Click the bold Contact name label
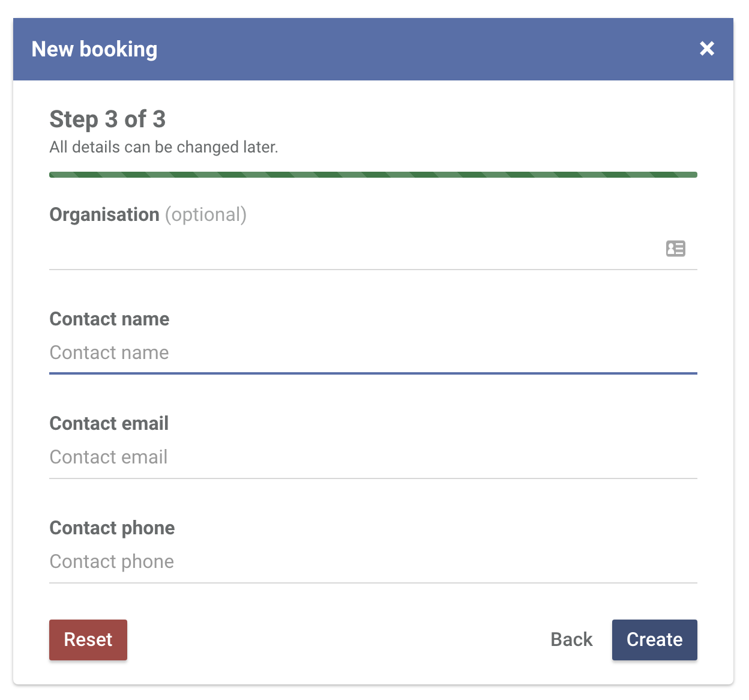Viewport: 749px width, 700px height. [x=109, y=319]
